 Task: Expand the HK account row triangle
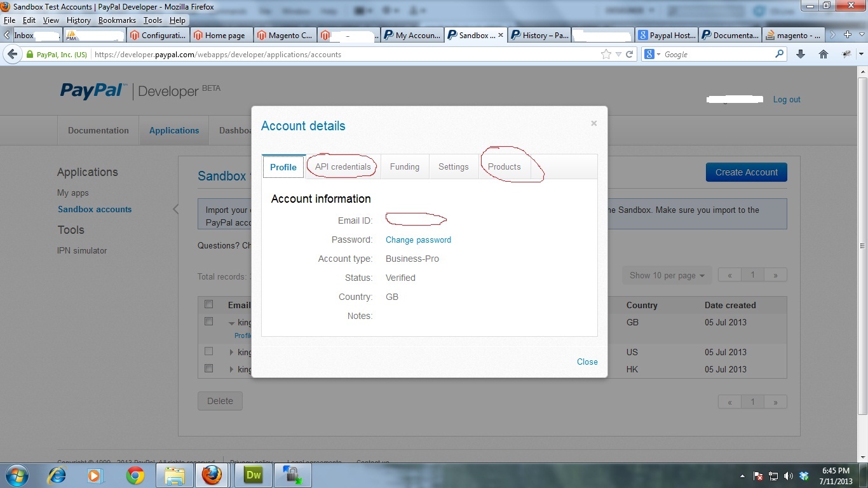coord(232,369)
